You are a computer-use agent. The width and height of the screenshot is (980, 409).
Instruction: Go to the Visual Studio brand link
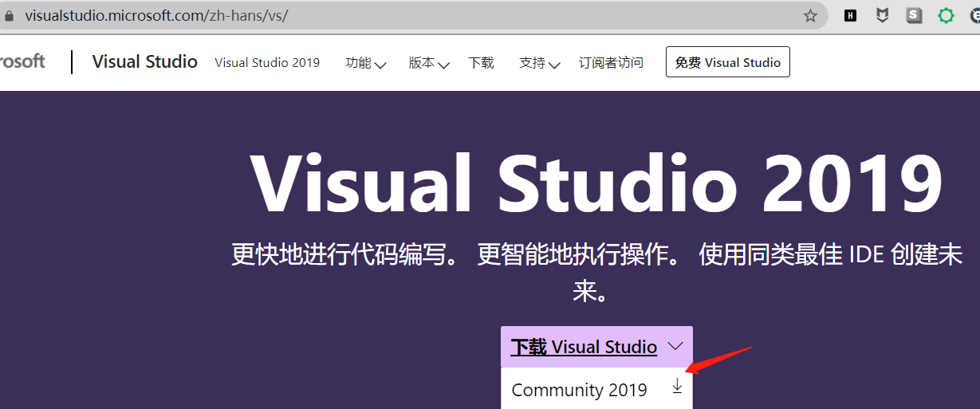click(x=145, y=62)
